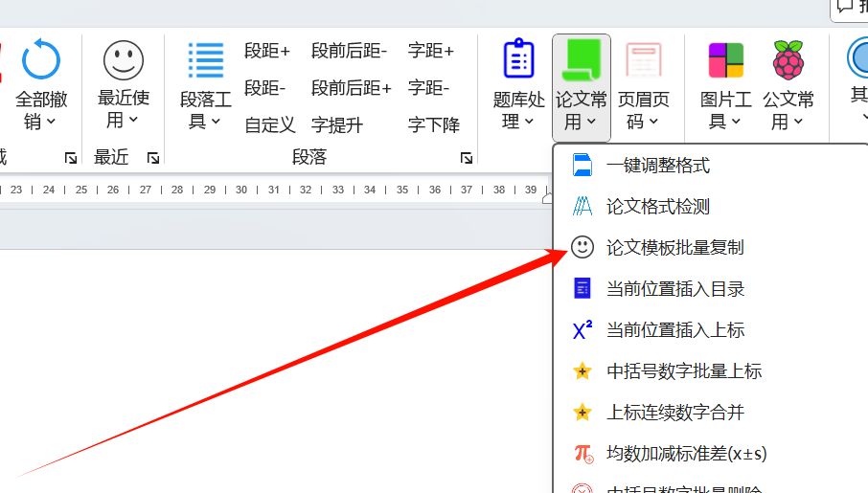Click the raspberry 公文常用 icon
This screenshot has width=868, height=493.
788,59
